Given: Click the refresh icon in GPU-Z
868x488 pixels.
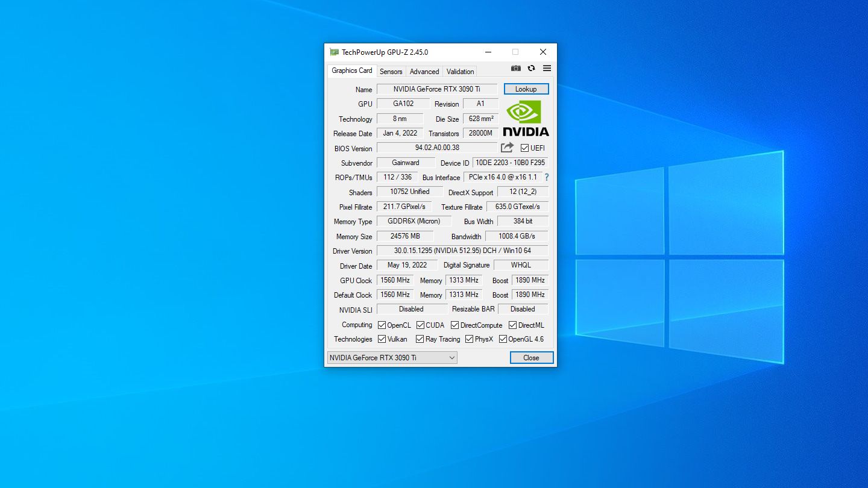Looking at the screenshot, I should pos(531,69).
